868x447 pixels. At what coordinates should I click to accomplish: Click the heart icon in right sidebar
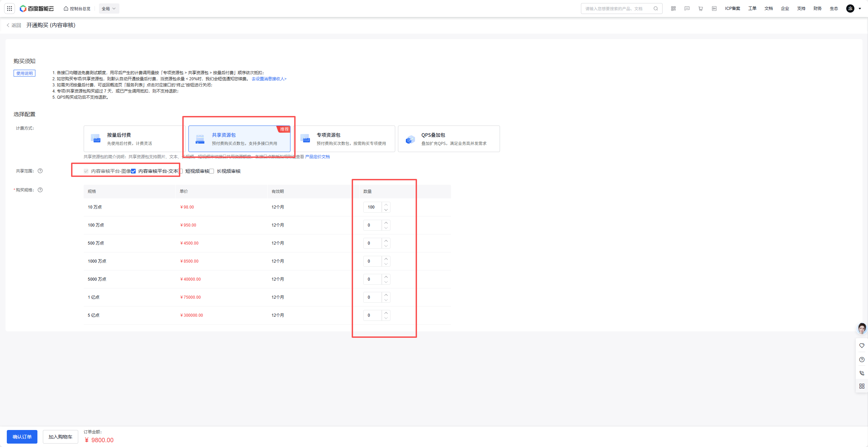point(862,346)
